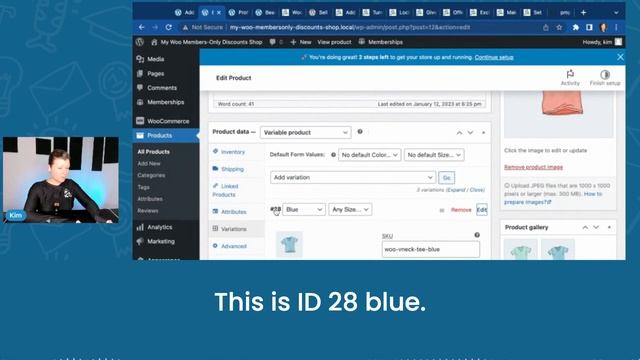640x360 pixels.
Task: Click View product in admin bar
Action: pyautogui.click(x=334, y=42)
